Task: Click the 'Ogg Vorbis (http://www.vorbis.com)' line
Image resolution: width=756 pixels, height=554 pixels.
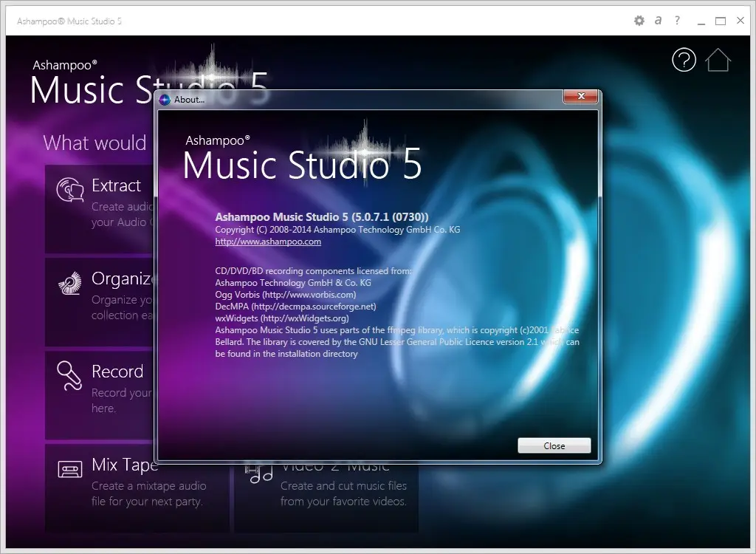Action: (x=286, y=295)
